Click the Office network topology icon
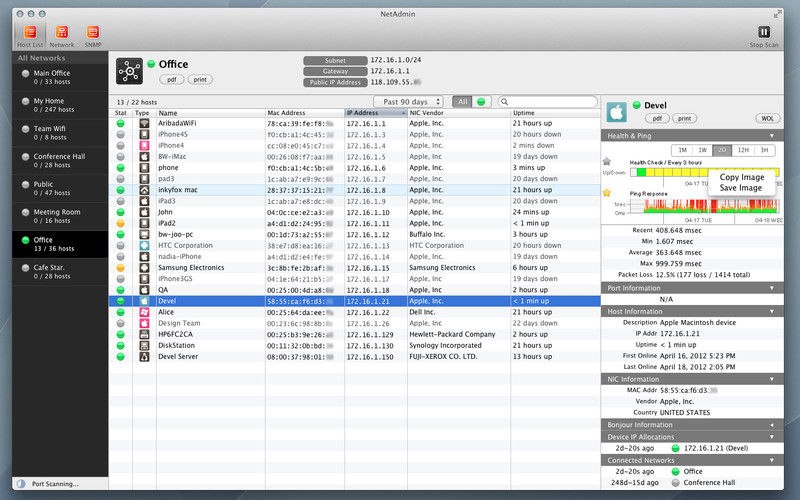Image resolution: width=800 pixels, height=500 pixels. tap(129, 71)
